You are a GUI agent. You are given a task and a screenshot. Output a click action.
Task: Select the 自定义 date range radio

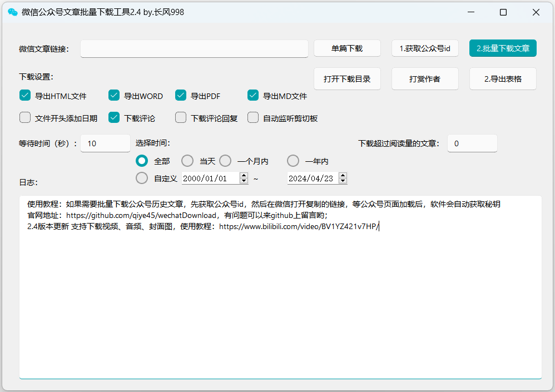pos(142,178)
